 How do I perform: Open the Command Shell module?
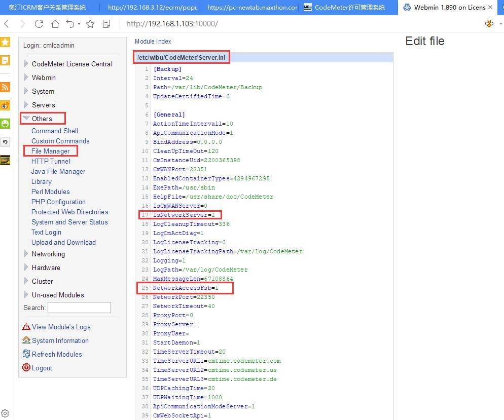point(55,131)
